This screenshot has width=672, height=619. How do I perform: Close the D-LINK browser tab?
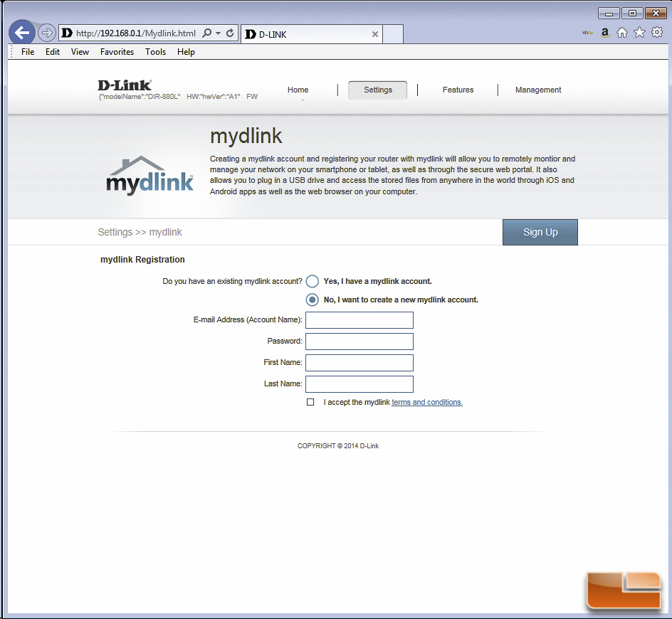point(375,34)
